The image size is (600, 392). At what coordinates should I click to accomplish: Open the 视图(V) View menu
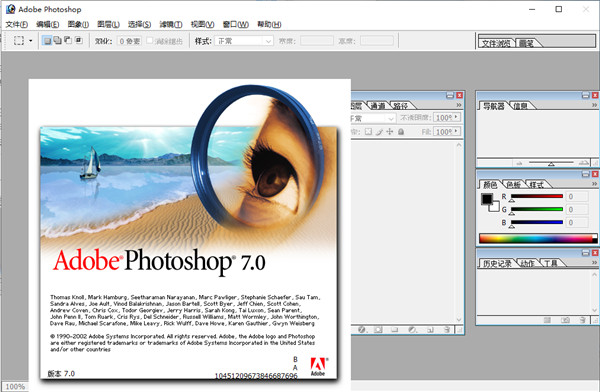pyautogui.click(x=202, y=24)
